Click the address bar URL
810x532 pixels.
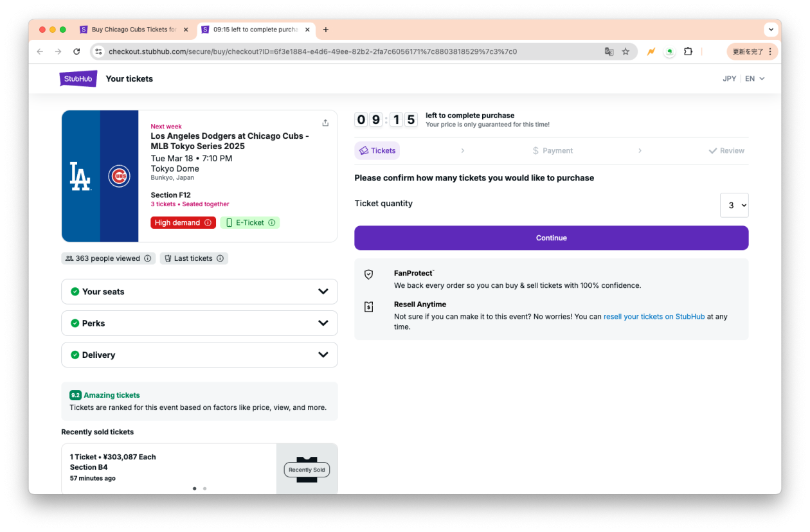tap(312, 51)
